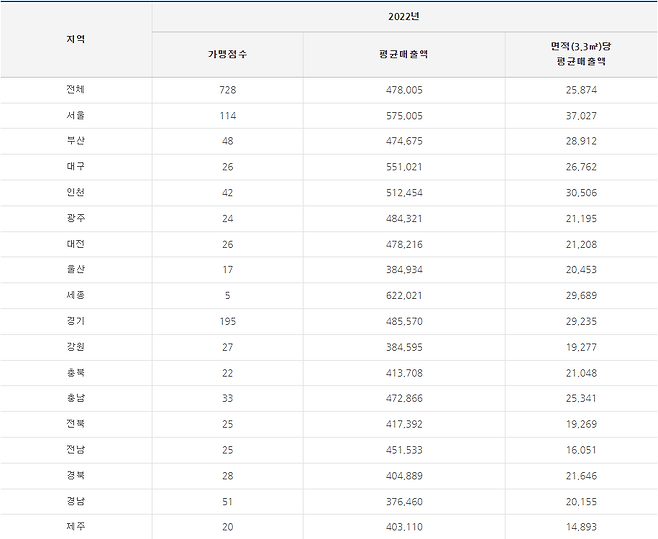Click the 575,005 average sales cell
The height and width of the screenshot is (539, 658).
[x=404, y=116]
